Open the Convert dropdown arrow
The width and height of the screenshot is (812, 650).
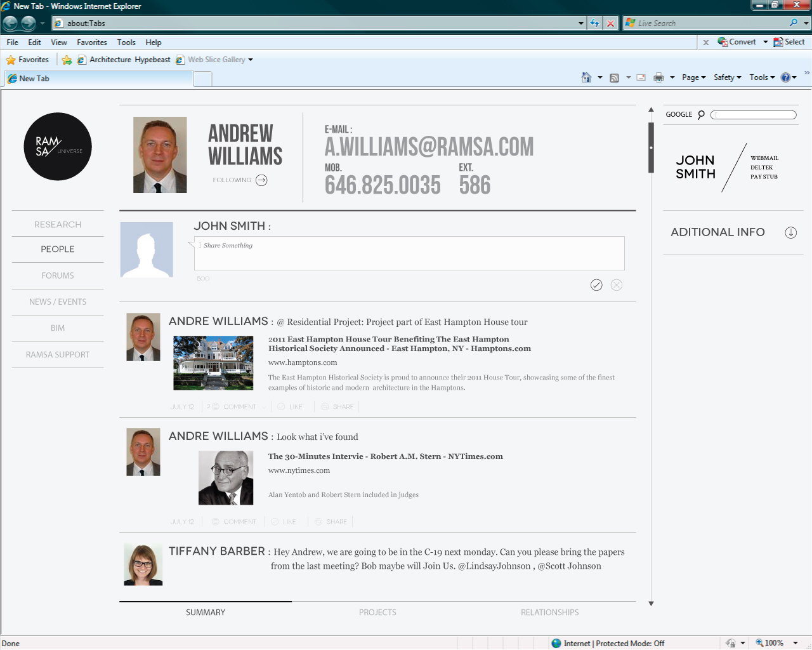tap(766, 42)
